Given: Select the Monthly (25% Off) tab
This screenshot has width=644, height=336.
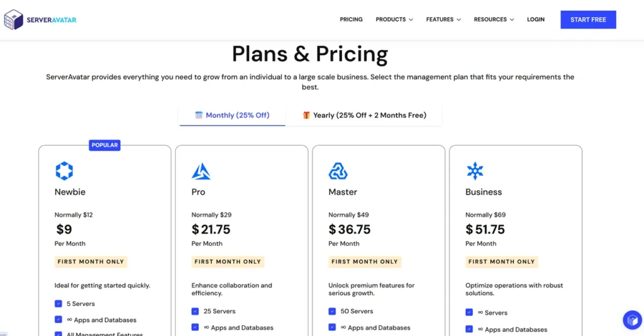Looking at the screenshot, I should [232, 116].
